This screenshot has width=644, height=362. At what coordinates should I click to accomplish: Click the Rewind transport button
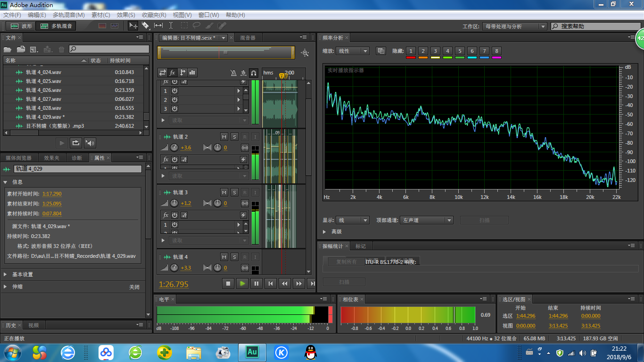(285, 283)
